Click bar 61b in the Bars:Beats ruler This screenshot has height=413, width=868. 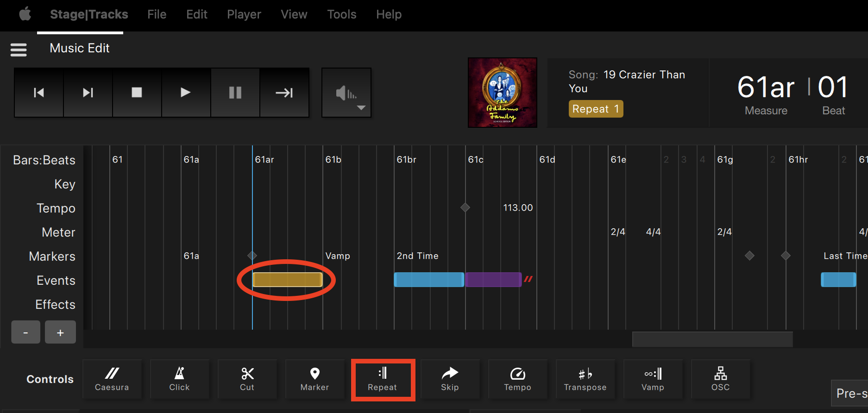coord(333,159)
